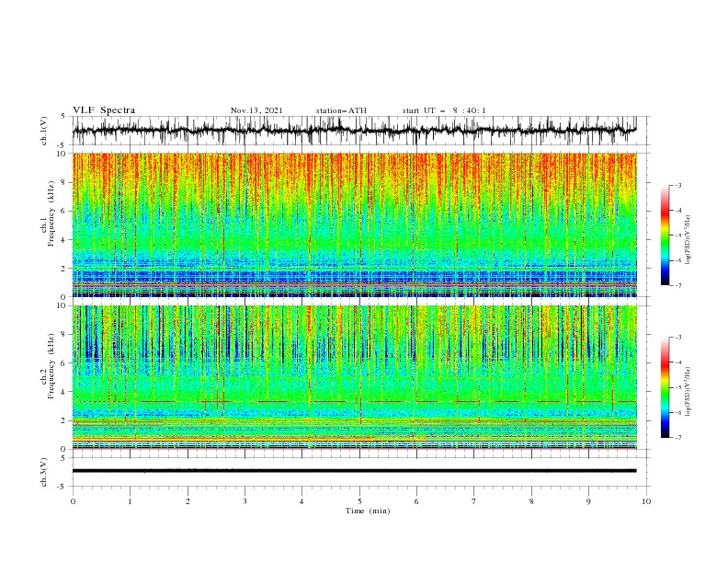Click the date "Nov.13, 2021" in header
The height and width of the screenshot is (563, 728).
[x=256, y=110]
